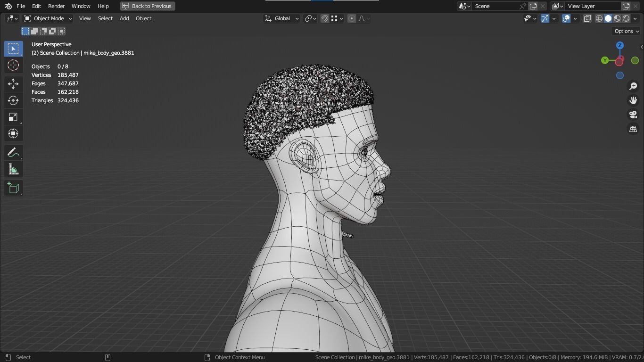Activate the Select Box tool
This screenshot has width=644, height=362.
click(13, 49)
